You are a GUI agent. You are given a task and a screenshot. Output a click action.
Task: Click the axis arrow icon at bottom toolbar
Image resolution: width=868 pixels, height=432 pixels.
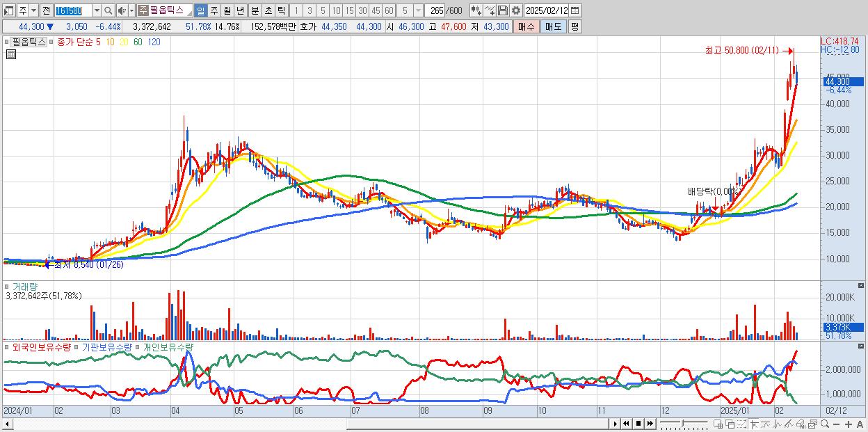(x=754, y=424)
